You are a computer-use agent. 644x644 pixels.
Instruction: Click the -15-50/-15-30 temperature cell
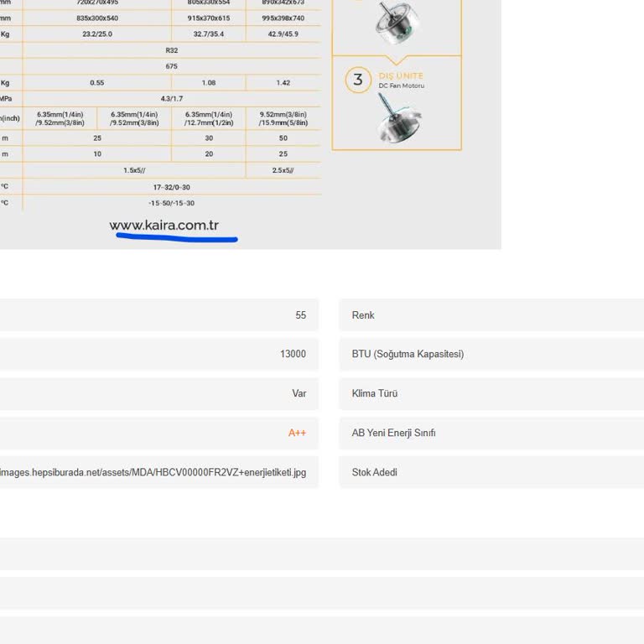(x=172, y=203)
